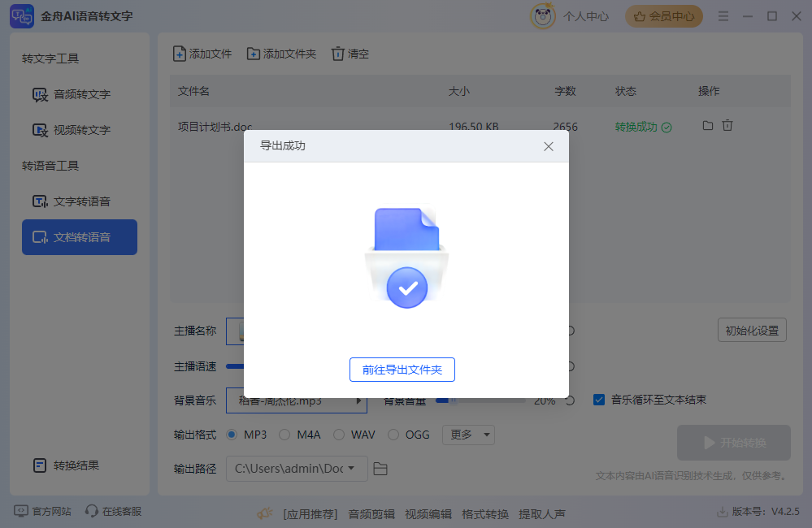
Task: Click the 初始化设置 button
Action: tap(752, 330)
